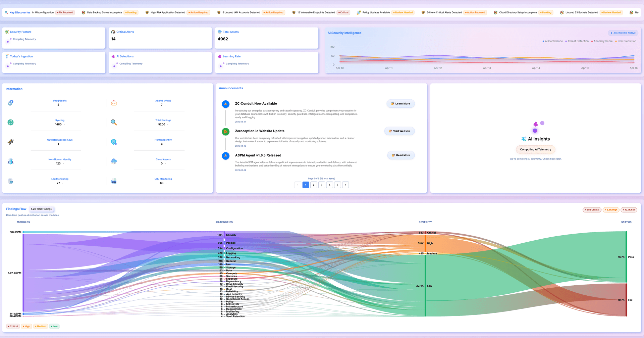Screen dimensions: 644x338
Task: Toggle High severity legend in Findings Flow
Action: [26, 326]
